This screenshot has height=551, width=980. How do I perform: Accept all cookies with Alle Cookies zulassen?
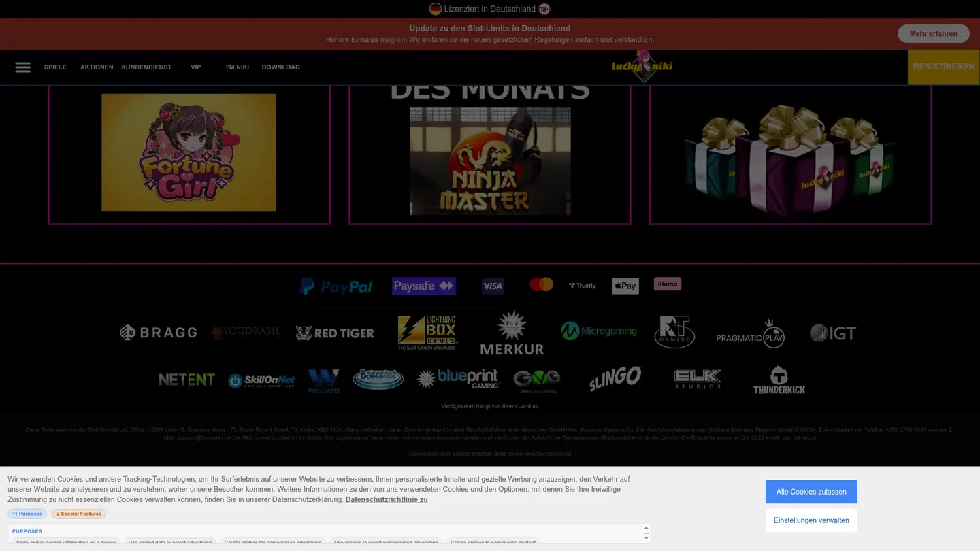pyautogui.click(x=811, y=492)
